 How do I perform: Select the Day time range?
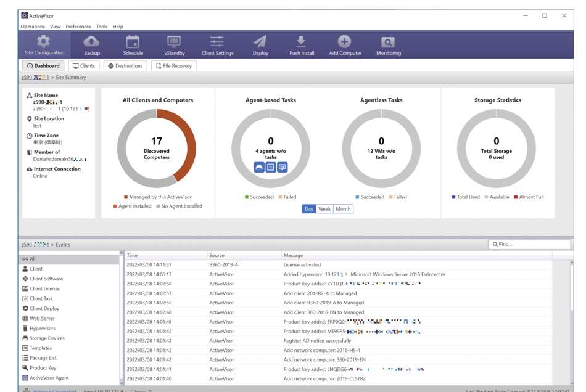tap(308, 209)
